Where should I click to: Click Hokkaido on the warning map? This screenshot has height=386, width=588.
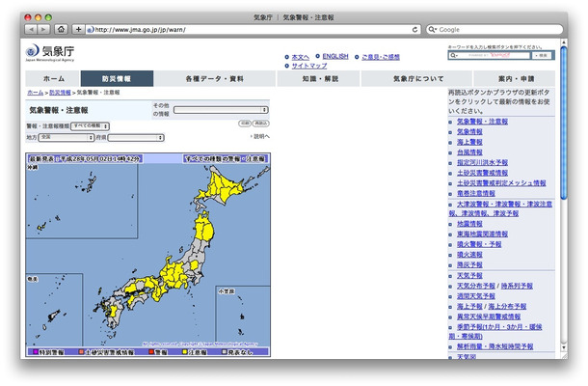[221, 184]
